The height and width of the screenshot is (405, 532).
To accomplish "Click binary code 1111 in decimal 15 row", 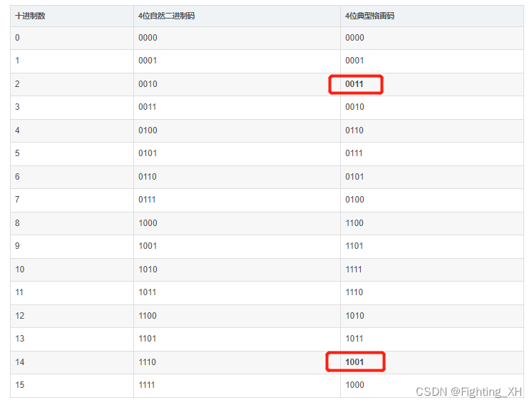I will (x=147, y=385).
